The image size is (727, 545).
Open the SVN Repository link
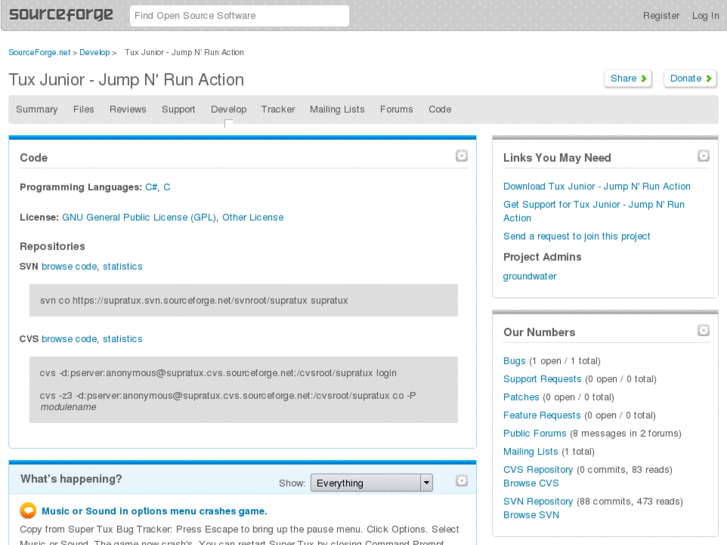pyautogui.click(x=538, y=501)
